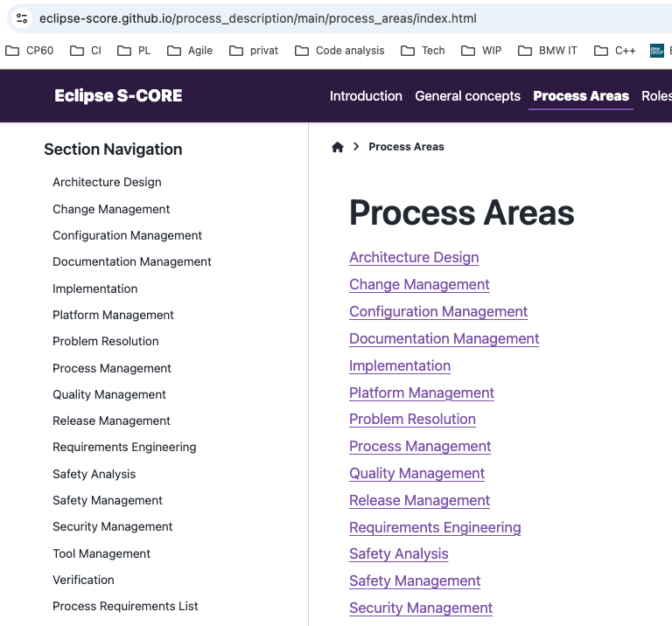Open Process Requirements List in sidebar
The image size is (672, 626).
coord(125,606)
